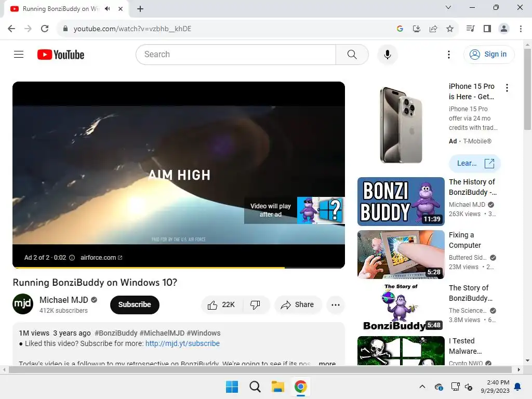
Task: Open 'I Tested Malware' video thumbnail
Action: (401, 351)
